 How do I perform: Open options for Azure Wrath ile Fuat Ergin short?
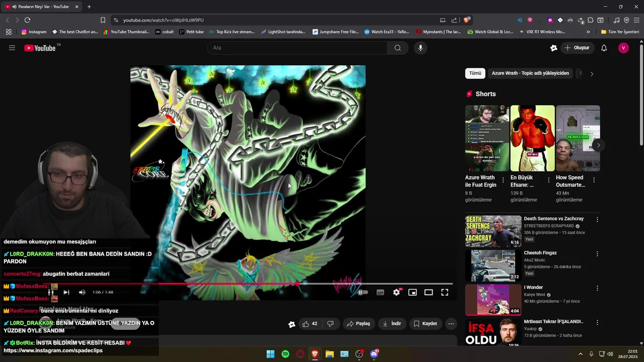[503, 180]
